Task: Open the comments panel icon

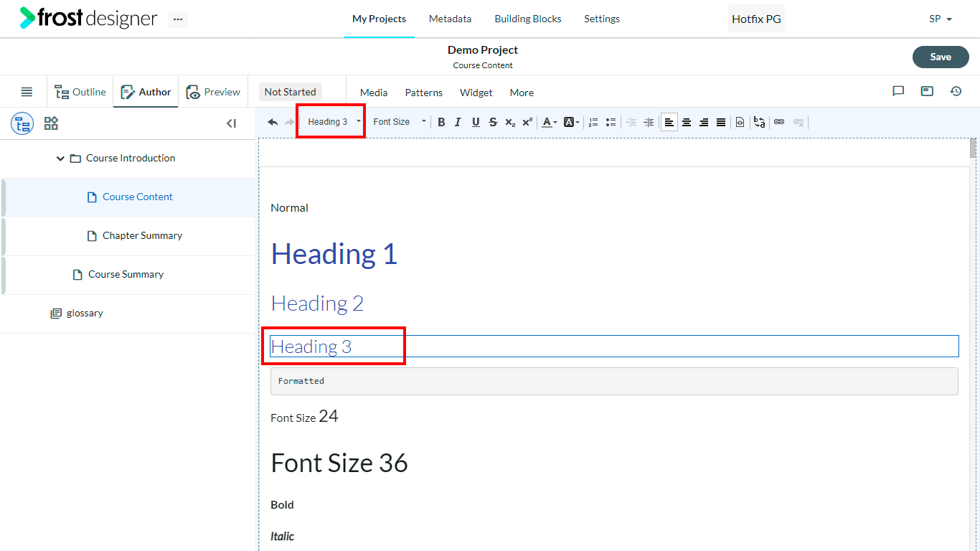Action: tap(898, 91)
